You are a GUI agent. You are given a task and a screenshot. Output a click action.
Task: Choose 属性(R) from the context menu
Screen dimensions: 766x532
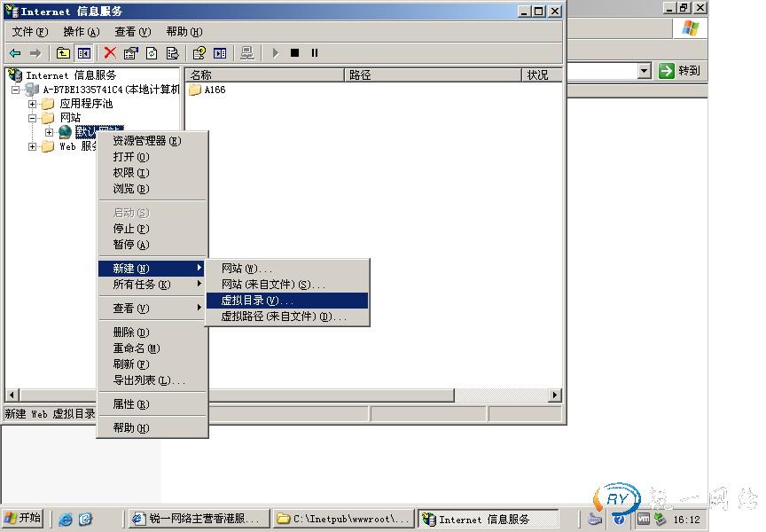[x=130, y=404]
